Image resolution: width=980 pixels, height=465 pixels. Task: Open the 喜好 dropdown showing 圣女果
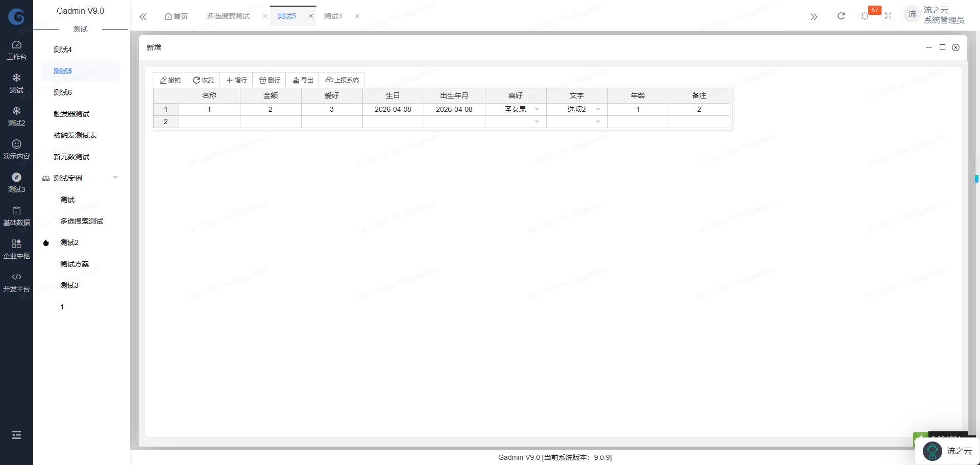point(537,109)
